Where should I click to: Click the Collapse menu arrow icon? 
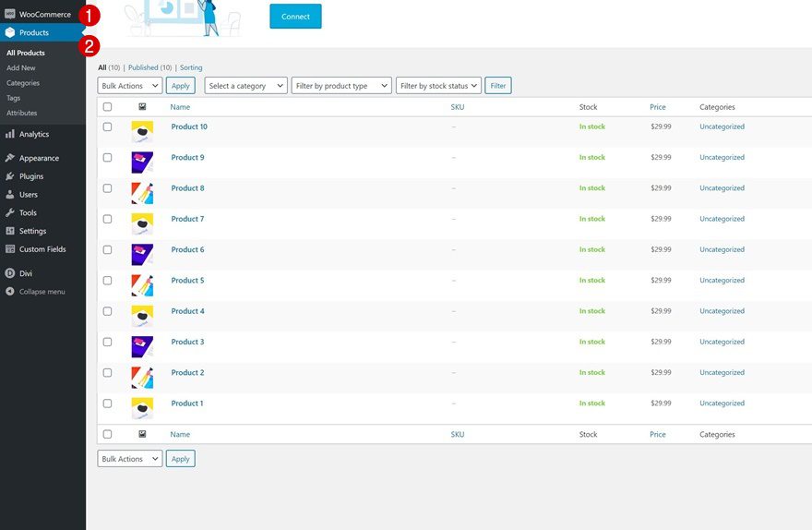(10, 292)
